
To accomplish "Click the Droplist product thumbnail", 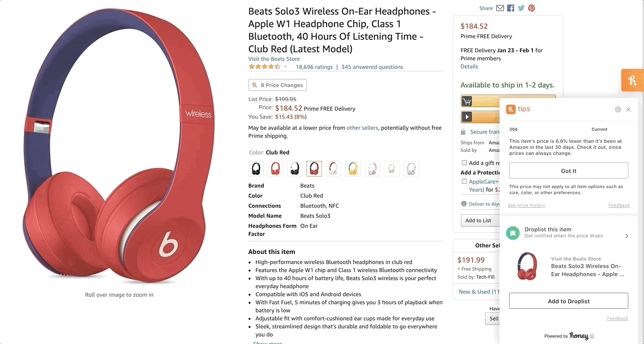I will 527,267.
